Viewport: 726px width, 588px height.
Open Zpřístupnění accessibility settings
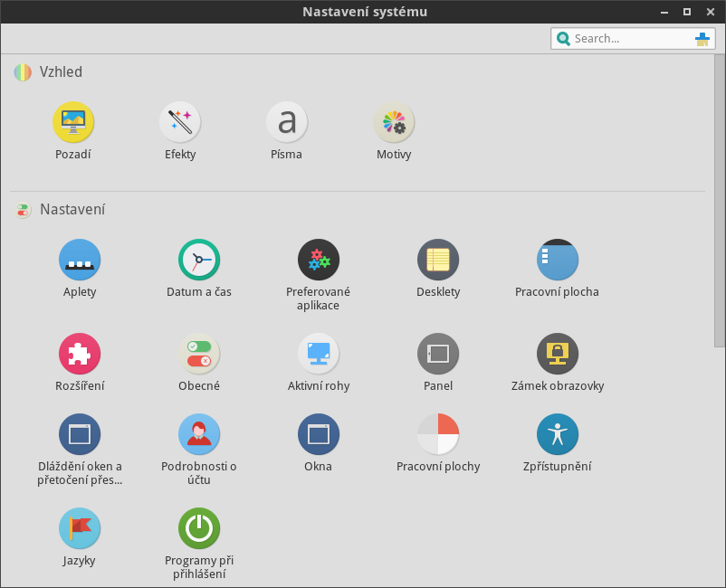pyautogui.click(x=557, y=435)
